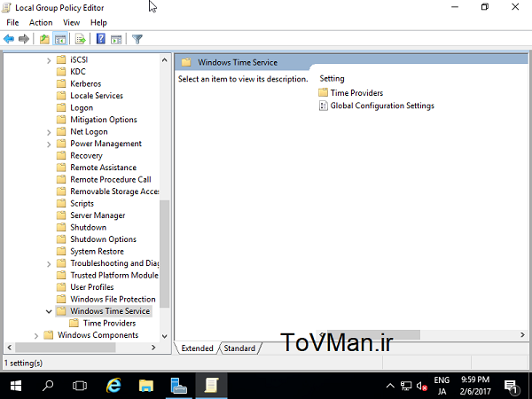Click the Export List toolbar icon

81,39
